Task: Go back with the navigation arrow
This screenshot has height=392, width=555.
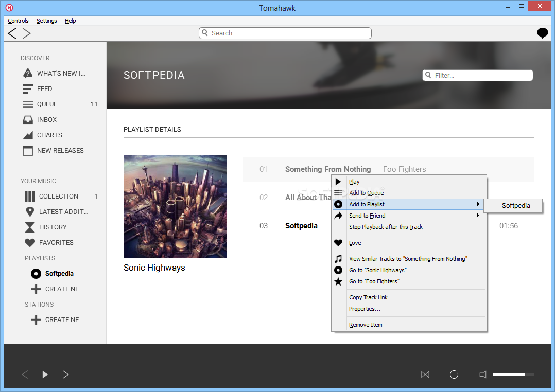Action: click(12, 33)
